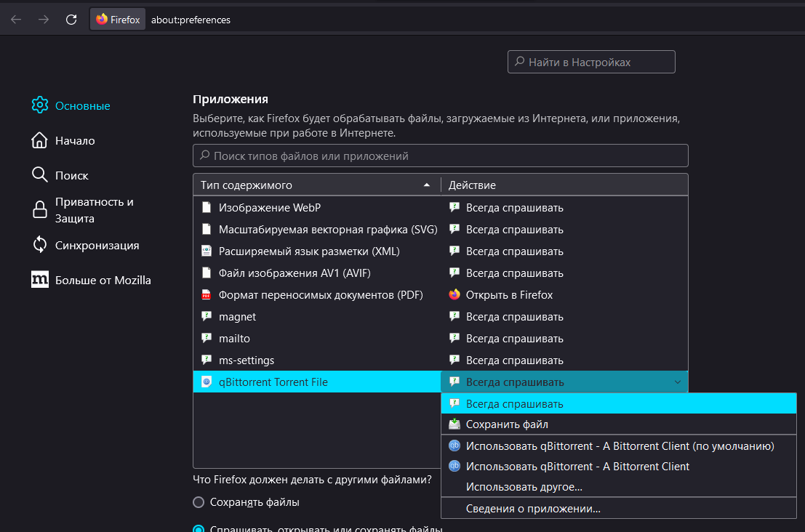805x532 pixels.
Task: Click the save icon next to Сохранить файл
Action: click(x=454, y=424)
